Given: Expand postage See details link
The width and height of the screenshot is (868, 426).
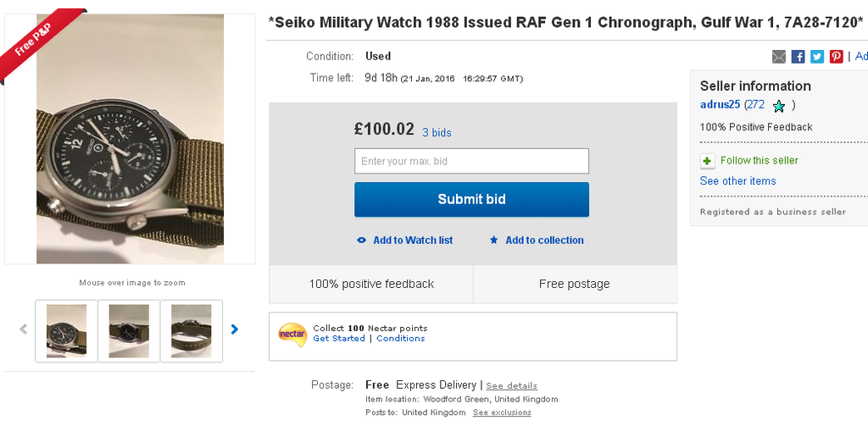Looking at the screenshot, I should pos(511,386).
